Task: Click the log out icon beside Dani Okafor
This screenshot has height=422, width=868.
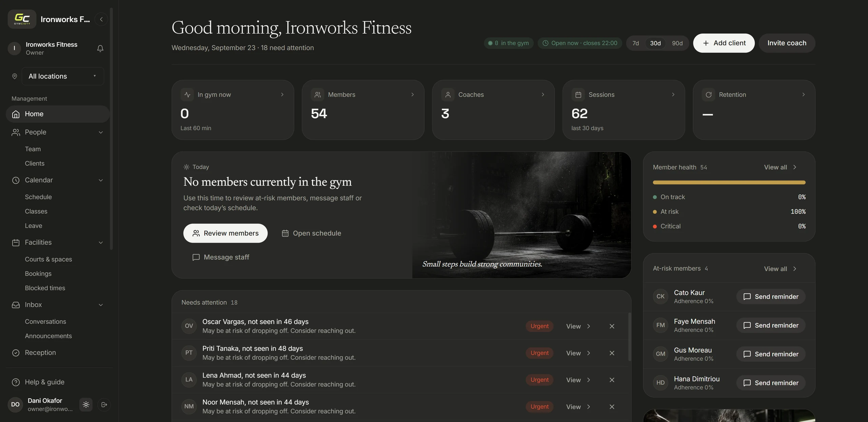Action: [104, 404]
